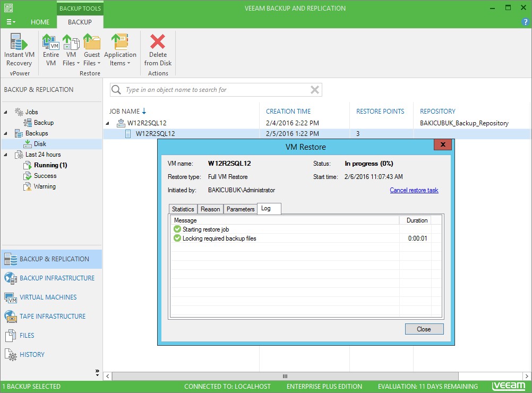Sort by JOB NAME column header
This screenshot has width=532, height=393.
pos(127,112)
